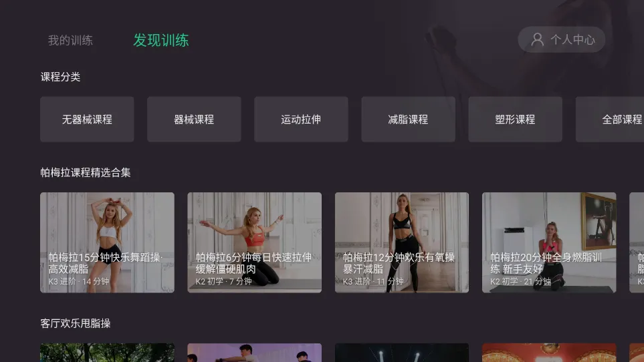This screenshot has width=644, height=362.
Task: View 全部课程 all courses
Action: click(610, 120)
